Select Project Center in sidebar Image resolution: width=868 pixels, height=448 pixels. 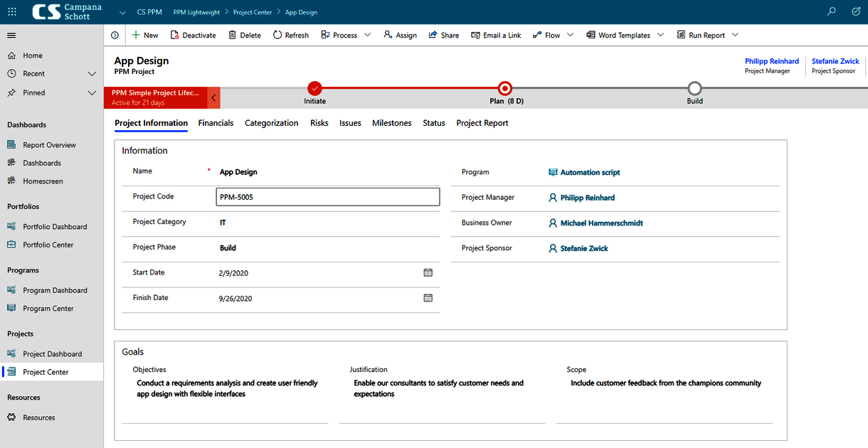click(x=51, y=372)
